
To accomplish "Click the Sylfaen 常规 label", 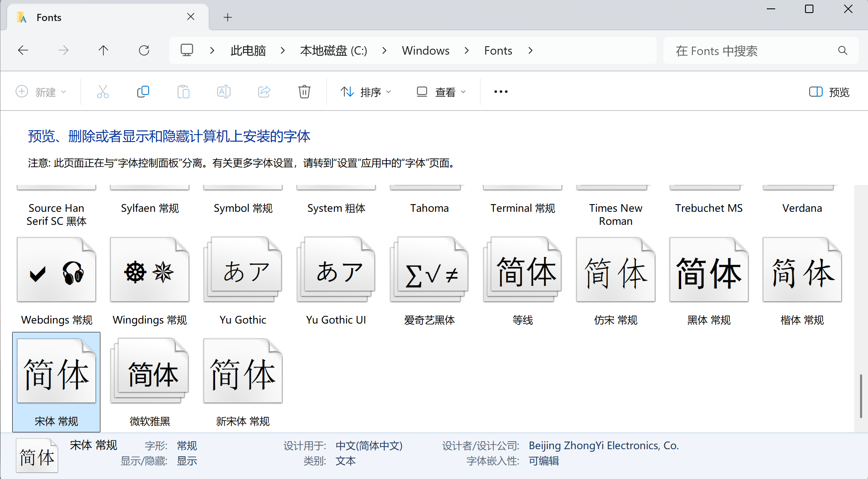I will pos(150,208).
